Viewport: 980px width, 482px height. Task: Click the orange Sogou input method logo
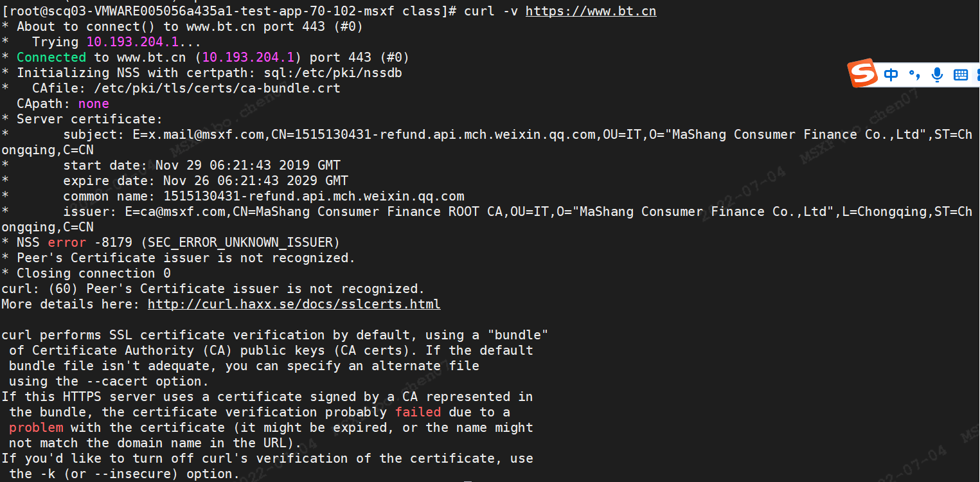[863, 73]
